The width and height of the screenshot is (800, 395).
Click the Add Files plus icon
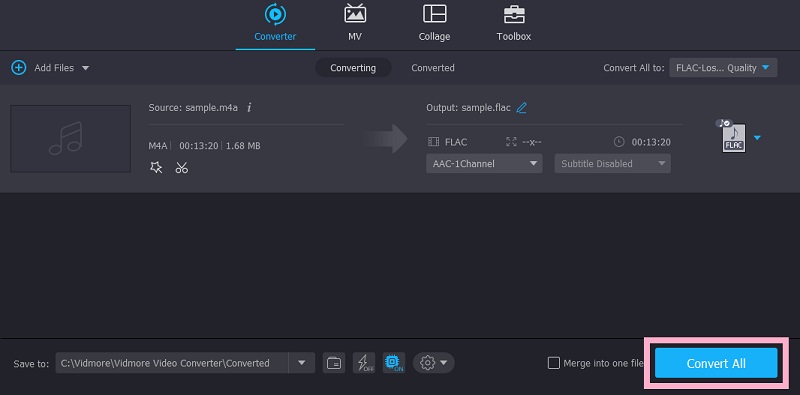[19, 68]
